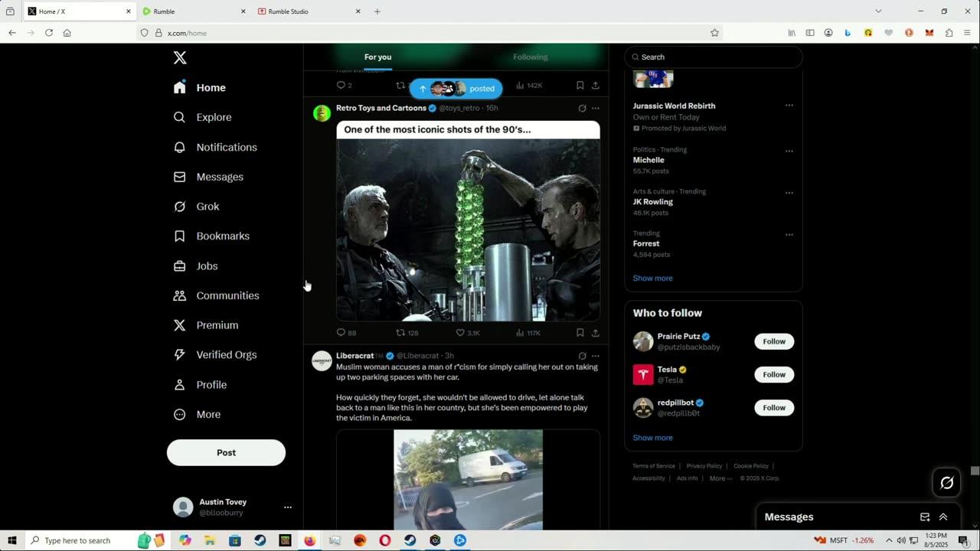This screenshot has width=980, height=551.
Task: Click the browser address bar
Action: pyautogui.click(x=429, y=33)
